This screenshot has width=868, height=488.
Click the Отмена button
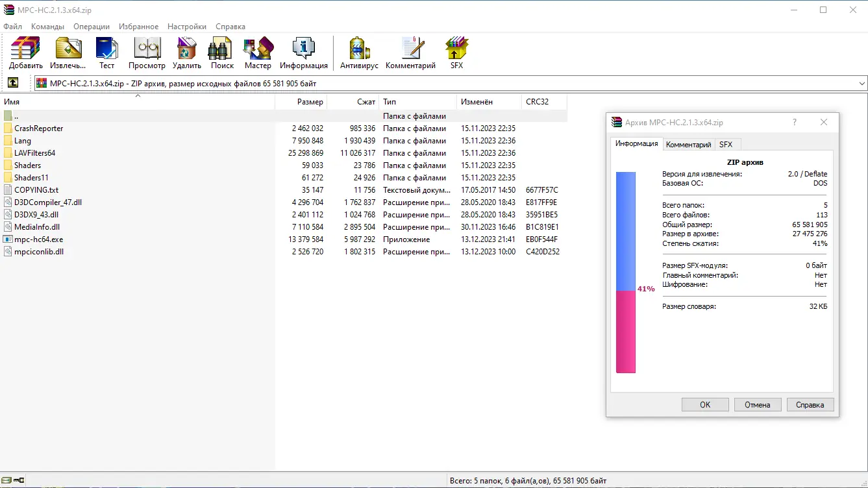757,404
